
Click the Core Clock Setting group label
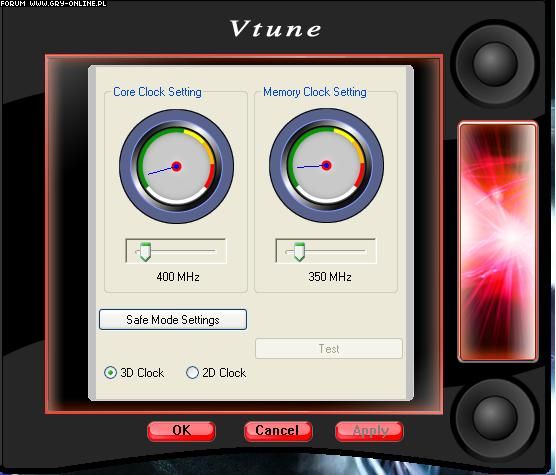(x=157, y=92)
